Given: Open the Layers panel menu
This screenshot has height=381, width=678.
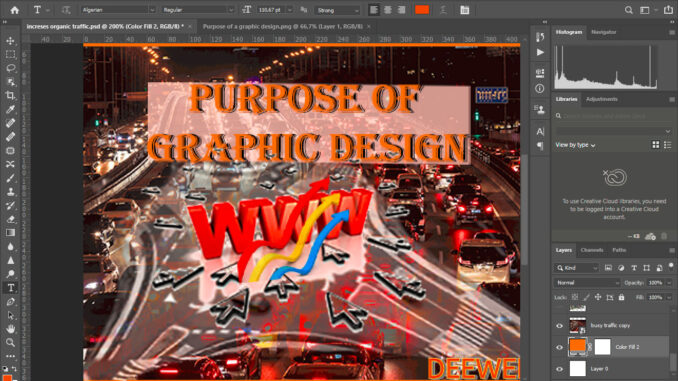Looking at the screenshot, I should pos(672,250).
